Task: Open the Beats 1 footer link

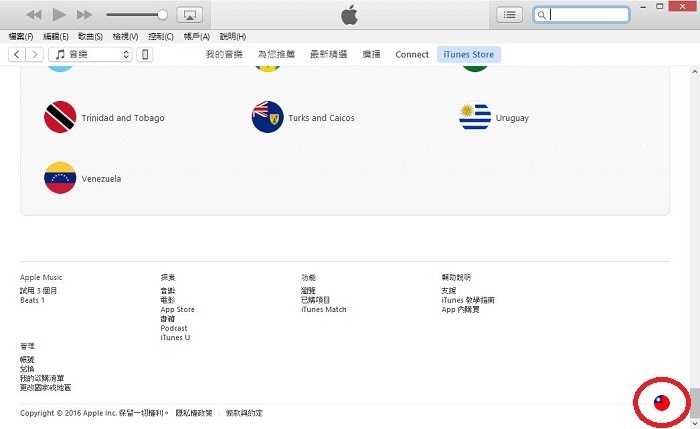Action: 32,300
